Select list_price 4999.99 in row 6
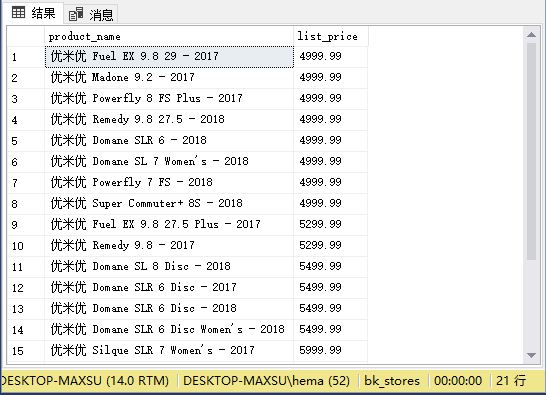Screen dimensions: 546x395 point(330,162)
